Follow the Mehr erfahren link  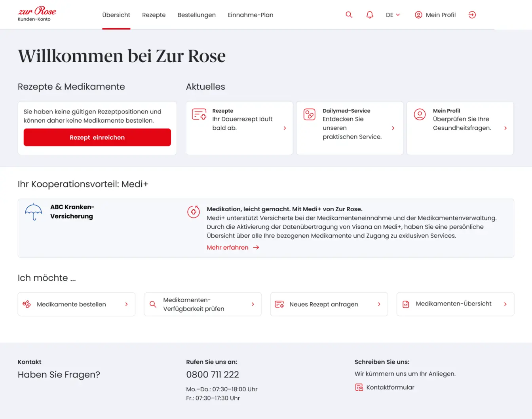pyautogui.click(x=233, y=247)
